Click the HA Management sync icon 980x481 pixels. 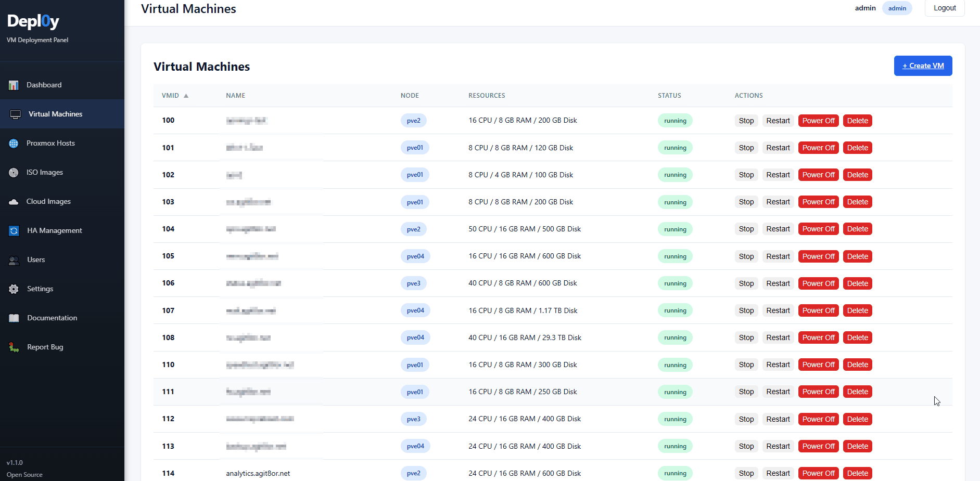(14, 231)
